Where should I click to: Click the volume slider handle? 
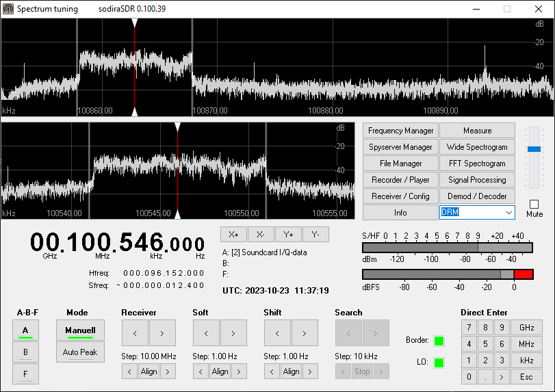(x=534, y=148)
